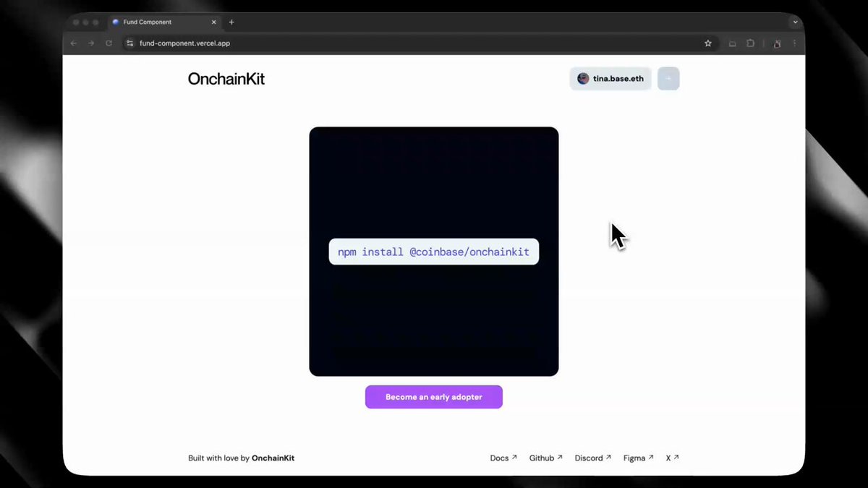Open the Figma footer link

[x=639, y=458]
